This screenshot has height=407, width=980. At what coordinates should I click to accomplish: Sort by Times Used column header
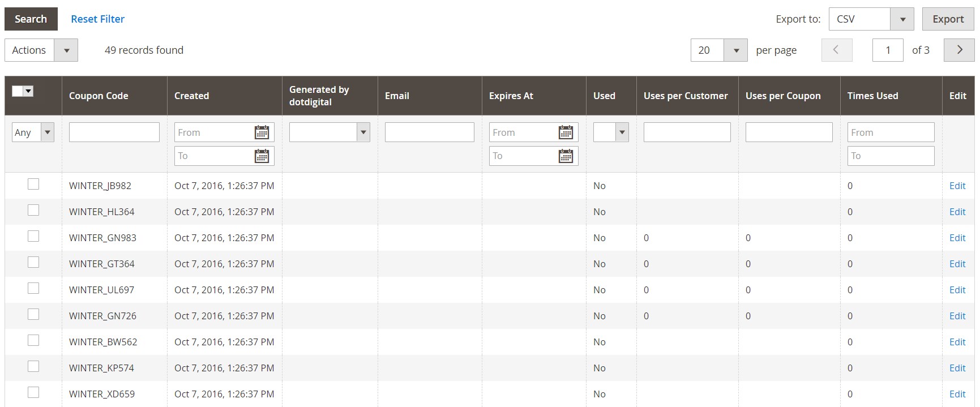tap(872, 96)
